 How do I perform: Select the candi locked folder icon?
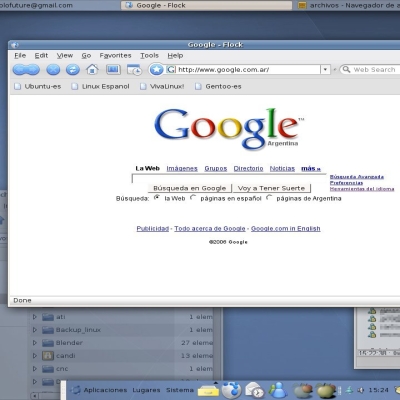point(48,356)
